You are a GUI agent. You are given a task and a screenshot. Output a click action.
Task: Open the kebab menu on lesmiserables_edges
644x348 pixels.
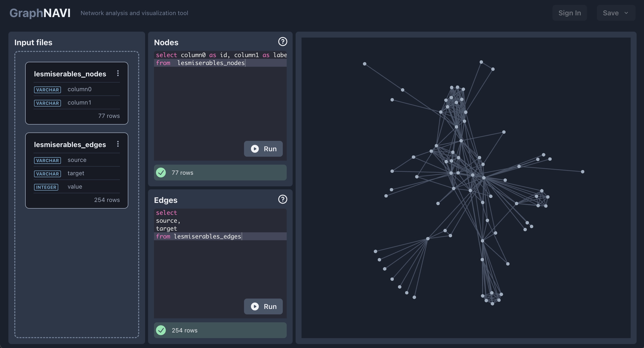tap(118, 144)
